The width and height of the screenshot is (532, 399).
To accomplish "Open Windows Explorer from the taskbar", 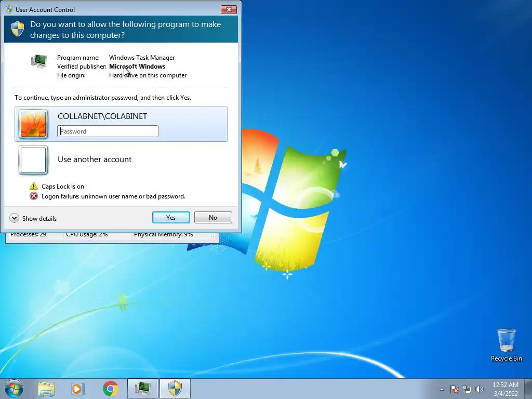I will (46, 389).
